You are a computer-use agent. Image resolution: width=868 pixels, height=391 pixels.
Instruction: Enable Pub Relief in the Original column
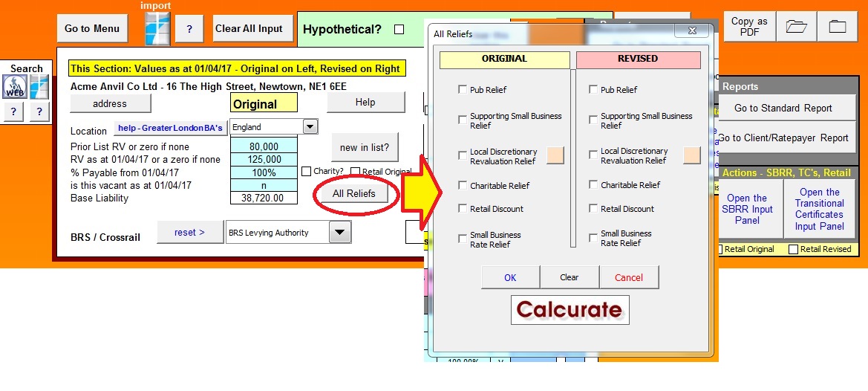pyautogui.click(x=463, y=90)
